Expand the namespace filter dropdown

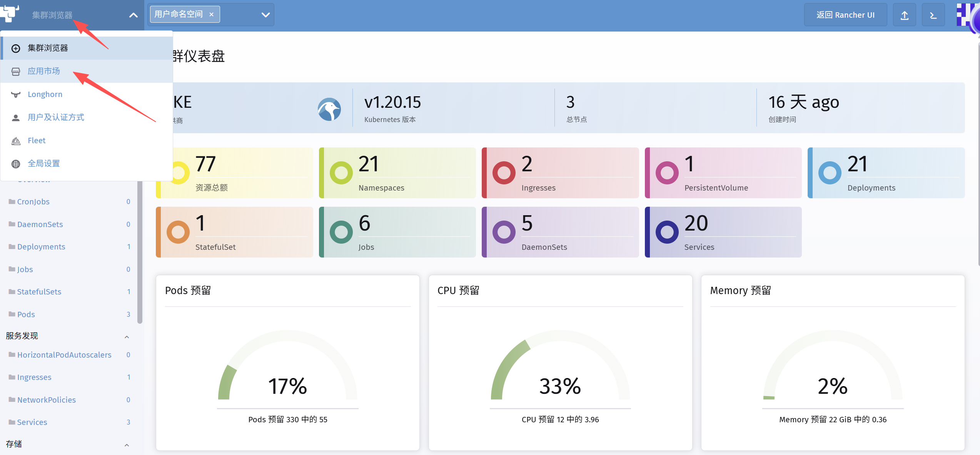click(265, 15)
